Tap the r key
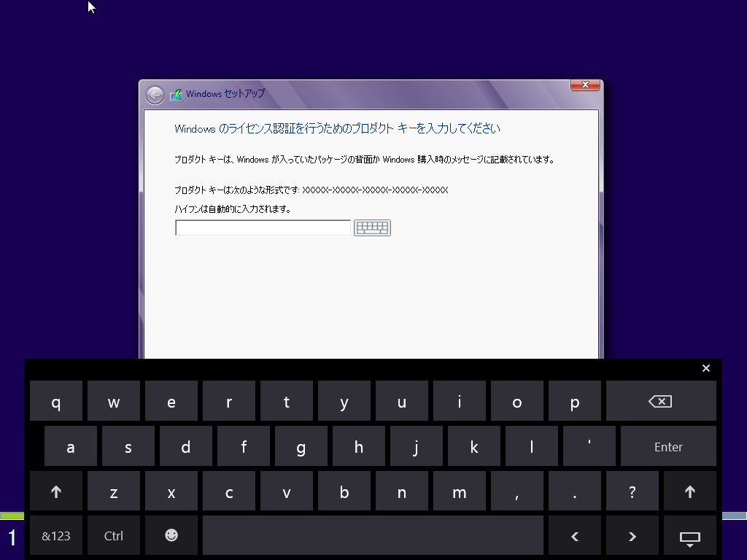 pyautogui.click(x=229, y=401)
